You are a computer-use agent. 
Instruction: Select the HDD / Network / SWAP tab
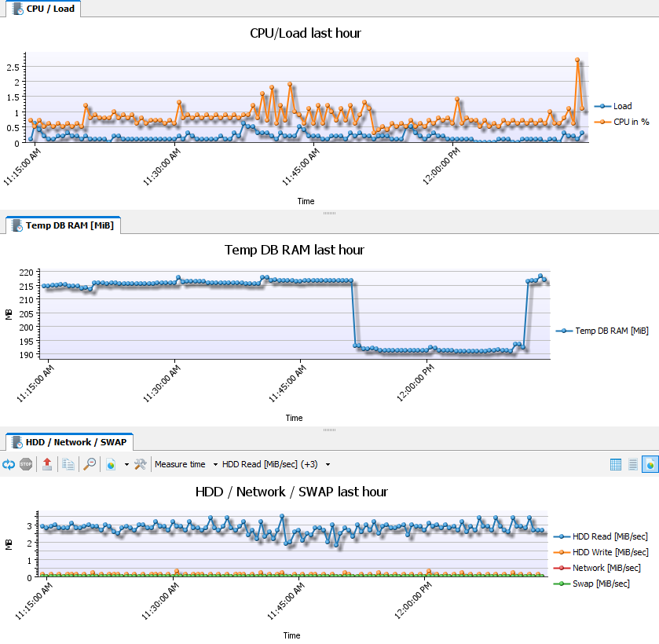tap(70, 442)
